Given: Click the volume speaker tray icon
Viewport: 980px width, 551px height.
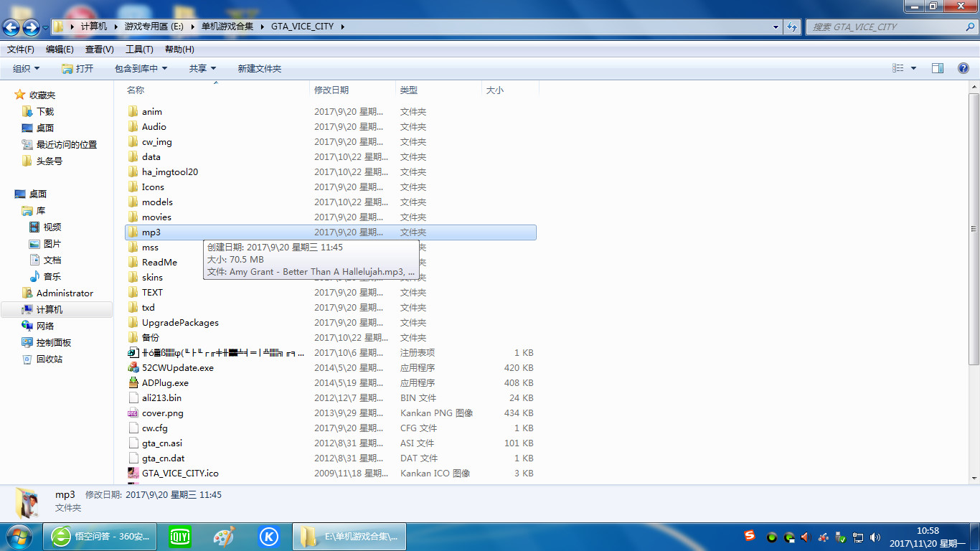Looking at the screenshot, I should pos(876,537).
